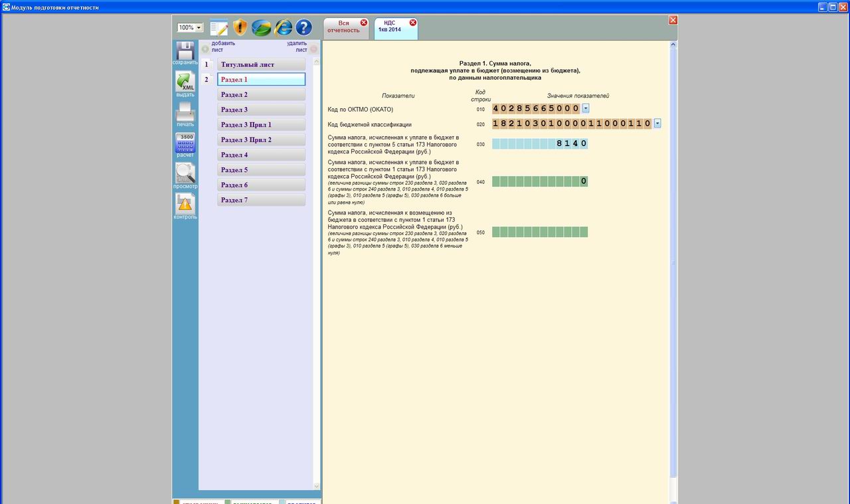Click the empty line 050 refund field

pos(540,232)
